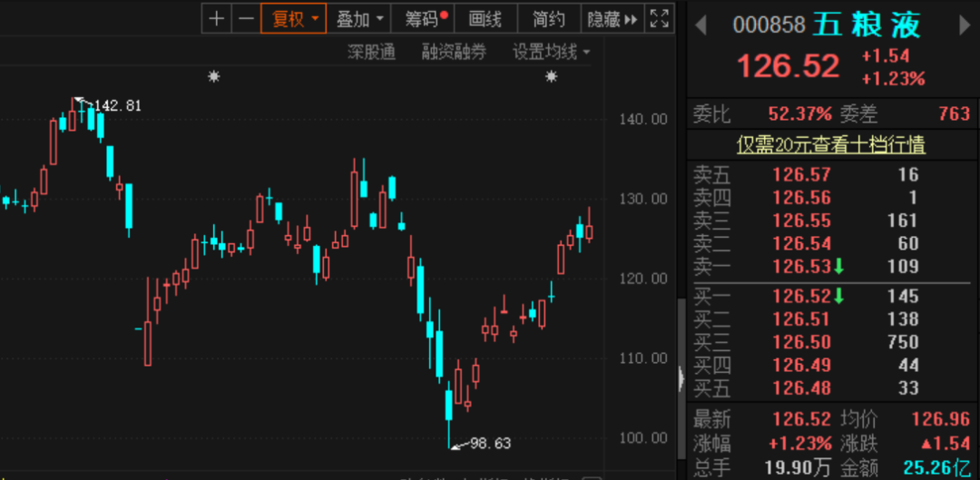The width and height of the screenshot is (980, 480).
Task: Click 均价 value 126.96
Action: (x=941, y=418)
